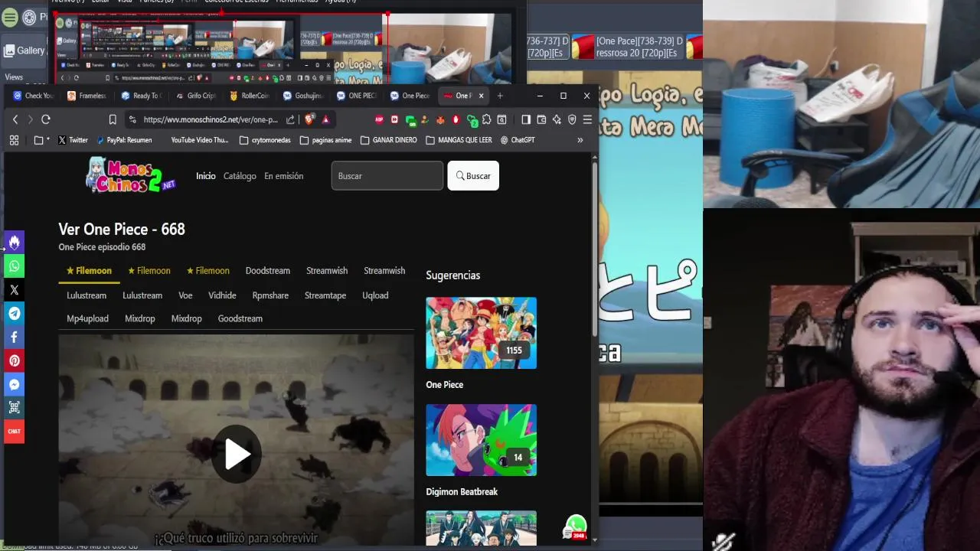Screen dimensions: 980x551
Task: Open the Brave wallet icon
Action: click(x=541, y=119)
